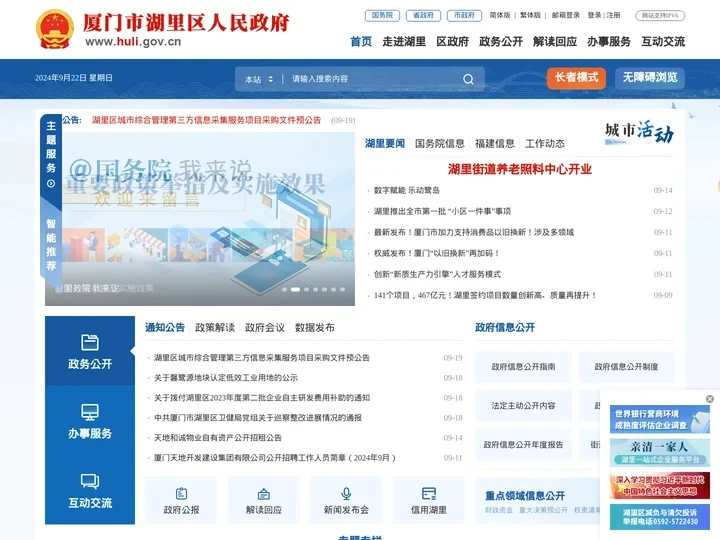The height and width of the screenshot is (540, 720).
Task: Click the 国务院 top button
Action: (x=382, y=16)
